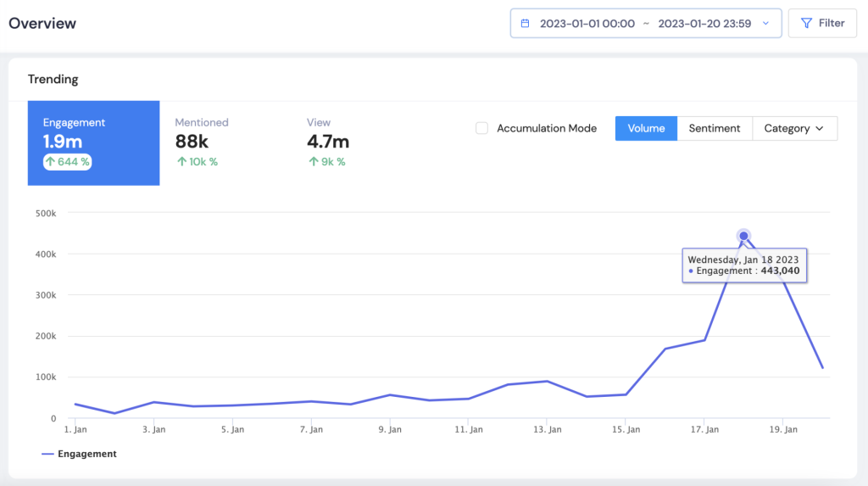Click the highlighted Jan 18 peak point
Screen dimensions: 868x486
(x=743, y=236)
